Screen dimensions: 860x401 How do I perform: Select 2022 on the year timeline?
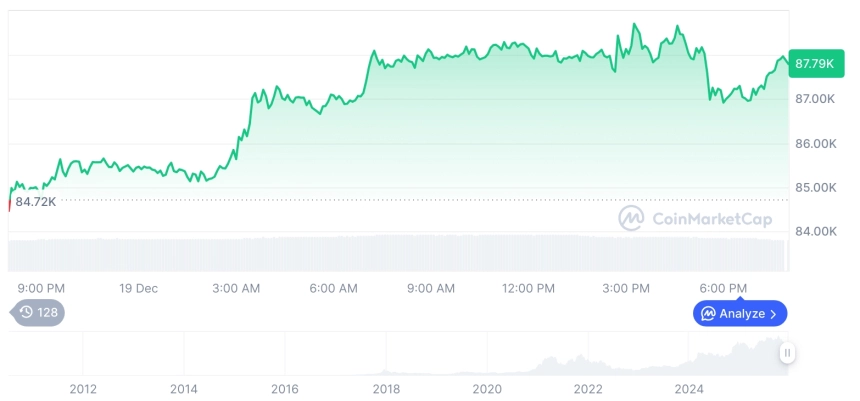[x=588, y=388]
